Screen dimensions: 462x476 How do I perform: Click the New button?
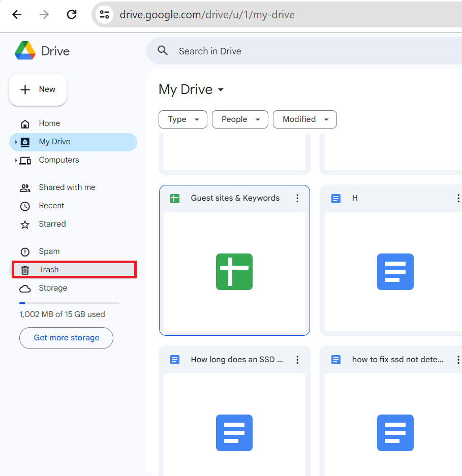[x=38, y=89]
